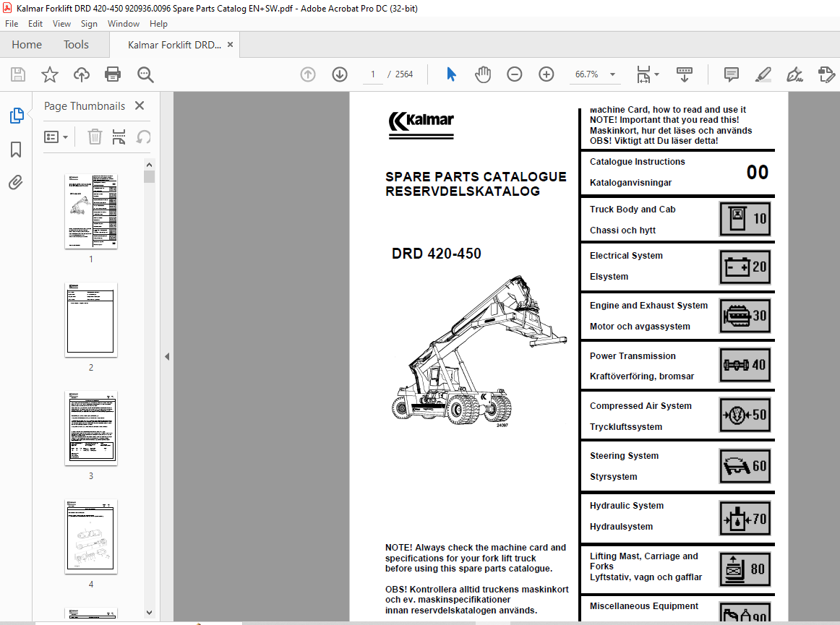Viewport: 840px width, 625px height.
Task: Select the Highlight text pen tool
Action: click(x=763, y=74)
